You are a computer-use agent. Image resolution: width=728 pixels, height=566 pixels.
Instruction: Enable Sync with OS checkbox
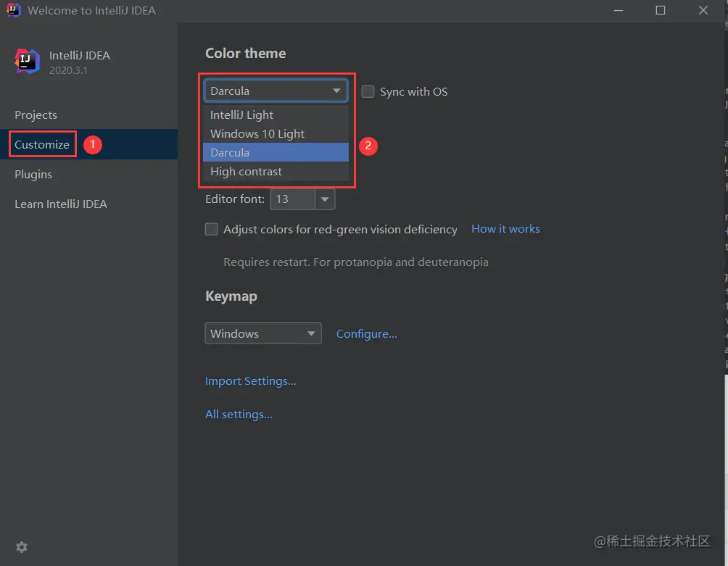(368, 91)
